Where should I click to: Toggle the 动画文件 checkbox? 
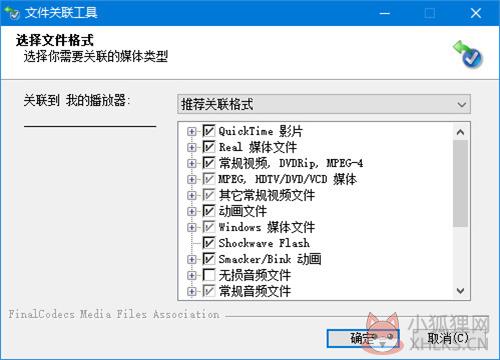(209, 211)
